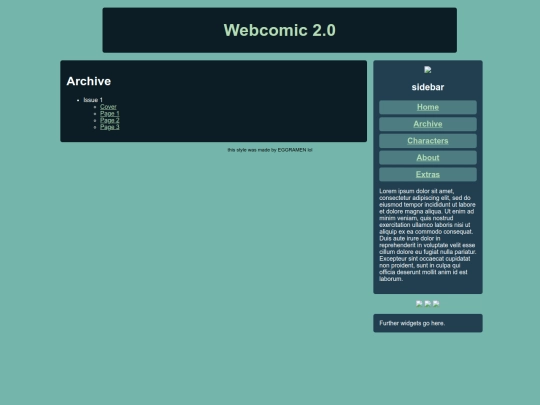Click the EGGRAMEN style credit footer text
Viewport: 540px width, 405px height.
coord(270,150)
